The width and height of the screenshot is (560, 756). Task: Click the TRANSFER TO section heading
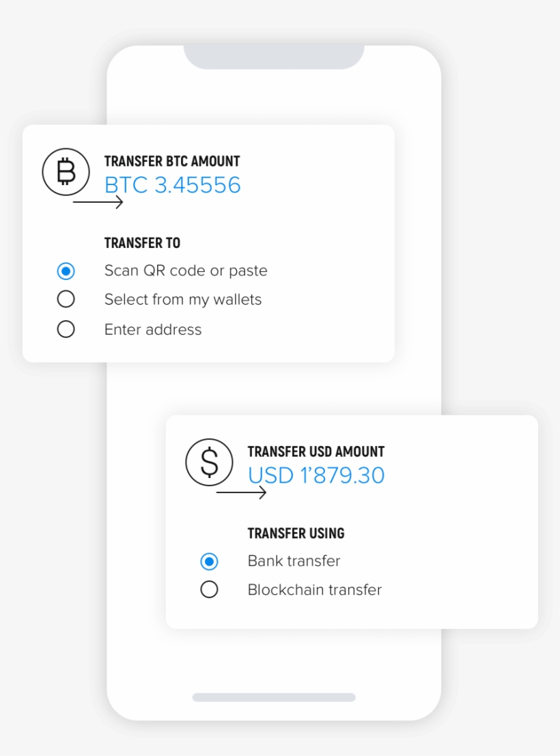point(142,242)
